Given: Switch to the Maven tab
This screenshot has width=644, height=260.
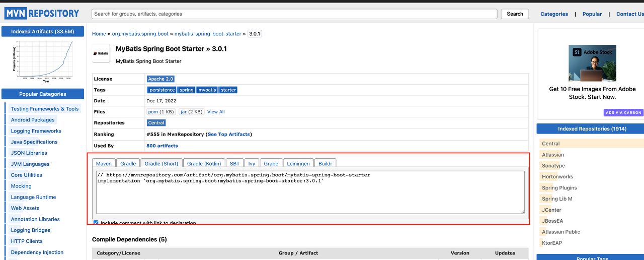Looking at the screenshot, I should click(x=104, y=163).
